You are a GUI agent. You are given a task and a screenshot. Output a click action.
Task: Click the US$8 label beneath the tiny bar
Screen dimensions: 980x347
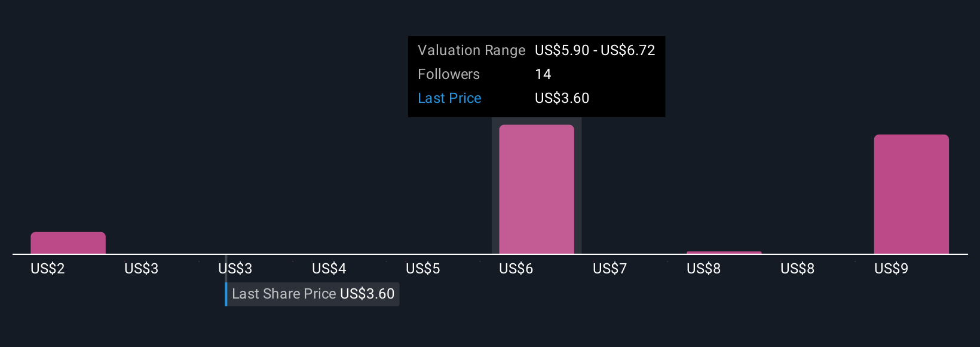(704, 269)
